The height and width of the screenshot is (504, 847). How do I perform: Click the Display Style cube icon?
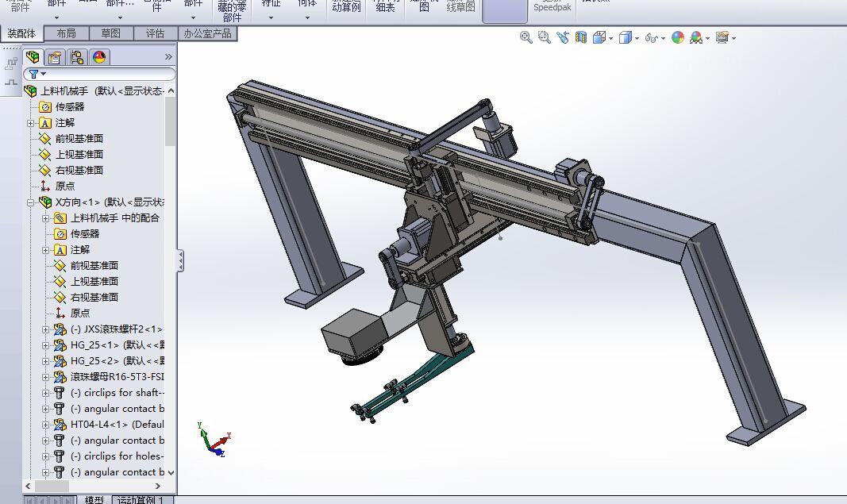[625, 37]
